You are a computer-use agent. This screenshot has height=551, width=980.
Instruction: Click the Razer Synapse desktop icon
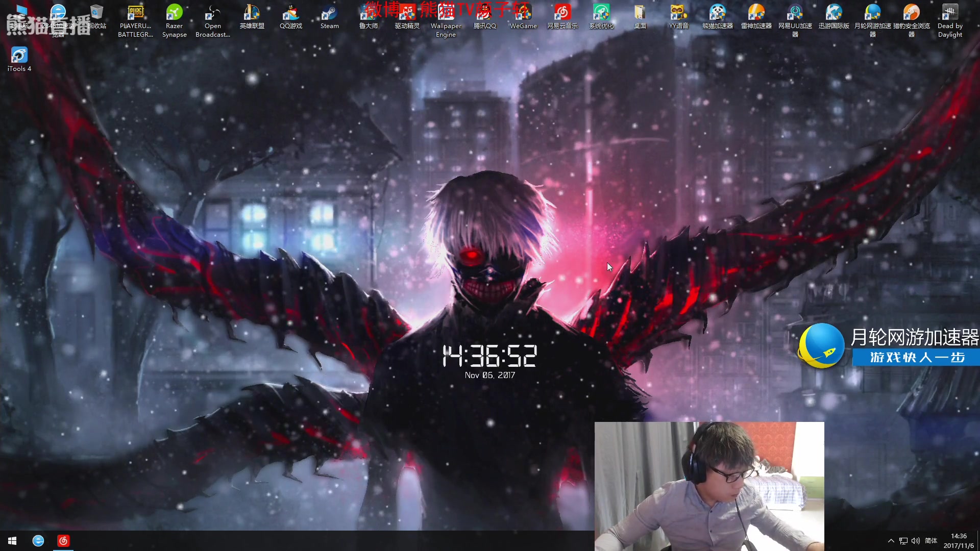tap(175, 20)
